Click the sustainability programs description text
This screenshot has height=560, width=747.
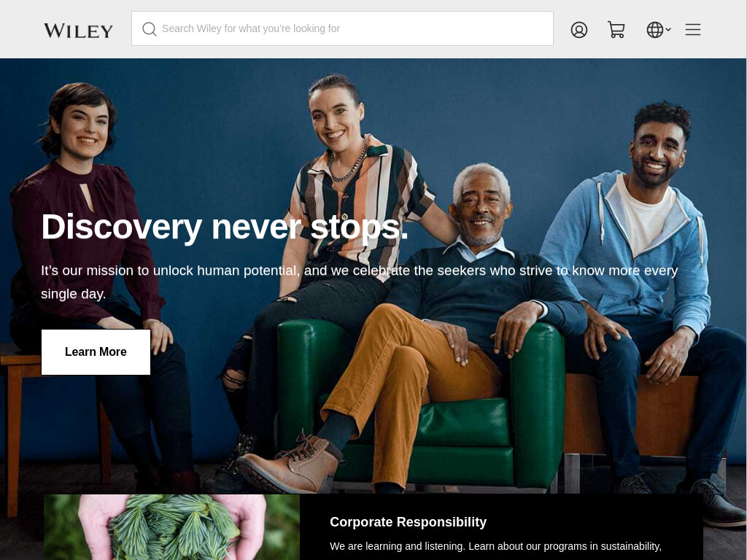coord(495,546)
